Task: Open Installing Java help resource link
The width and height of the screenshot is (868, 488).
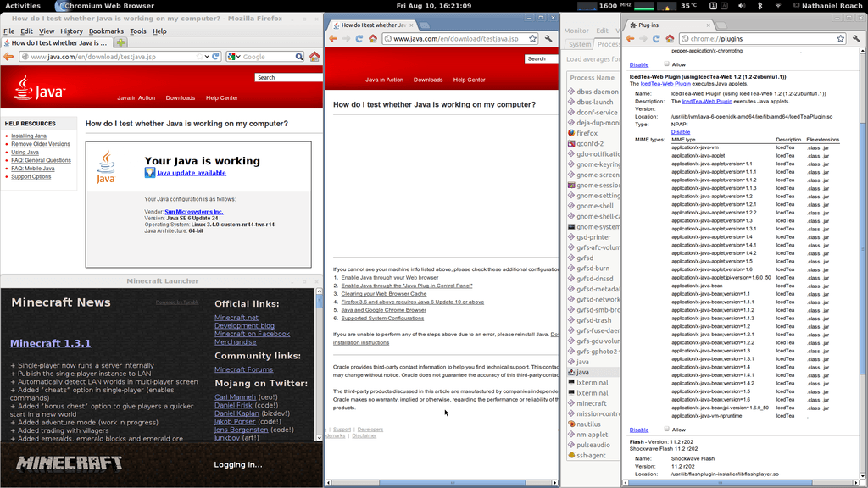Action: click(x=29, y=136)
